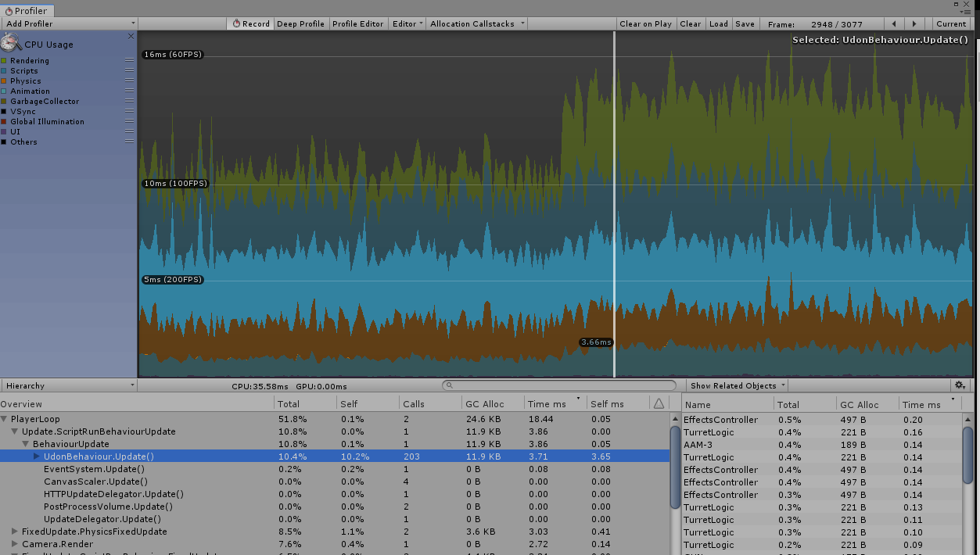This screenshot has height=555, width=980.
Task: Expand the Camera.Render node
Action: (x=15, y=544)
